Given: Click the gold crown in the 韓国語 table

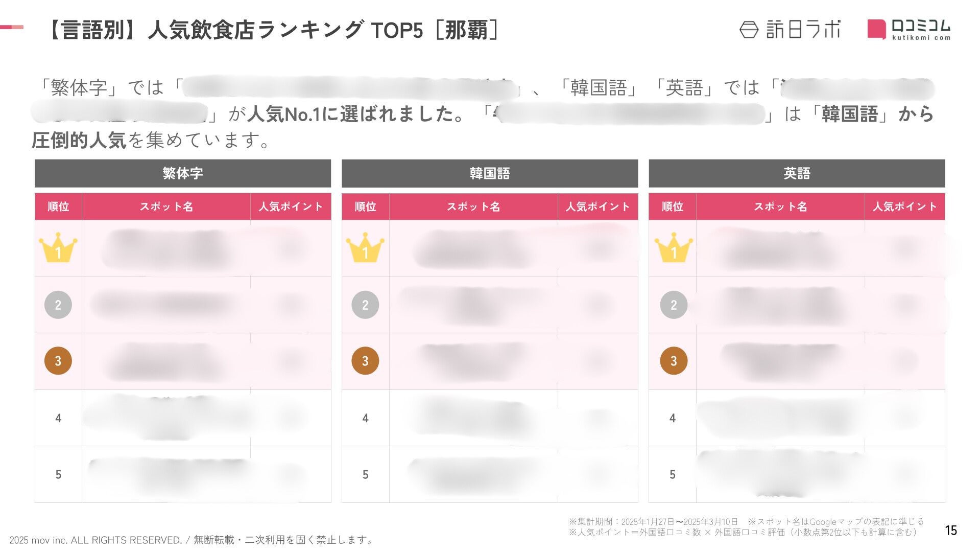Looking at the screenshot, I should (x=365, y=248).
